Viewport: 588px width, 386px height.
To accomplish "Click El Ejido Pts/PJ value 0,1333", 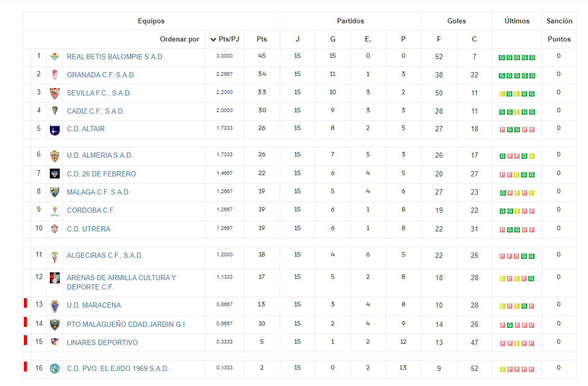I will click(224, 368).
